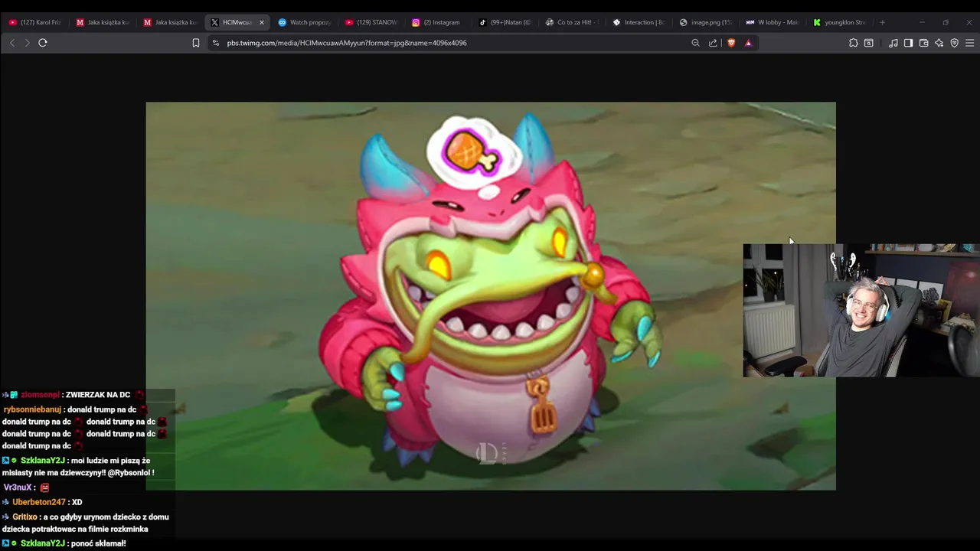Switch to the image.png tab
Image resolution: width=980 pixels, height=551 pixels.
pos(706,22)
